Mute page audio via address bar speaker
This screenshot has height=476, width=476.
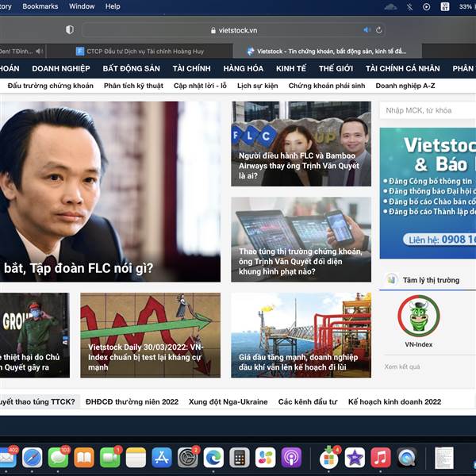[367, 30]
